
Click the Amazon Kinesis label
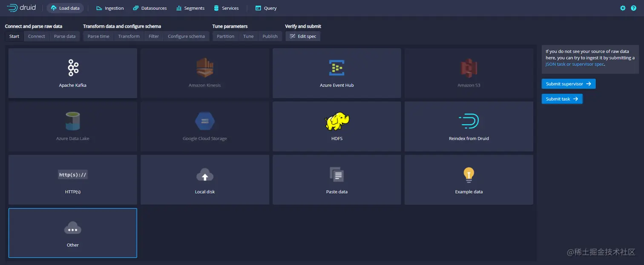click(x=205, y=85)
